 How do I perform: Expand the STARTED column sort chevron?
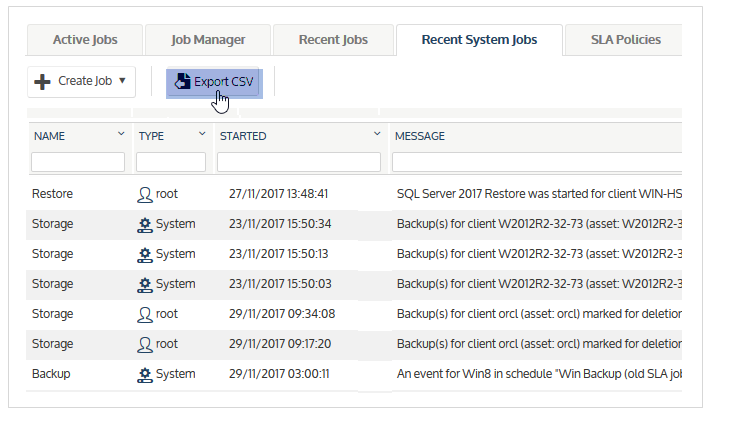377,134
